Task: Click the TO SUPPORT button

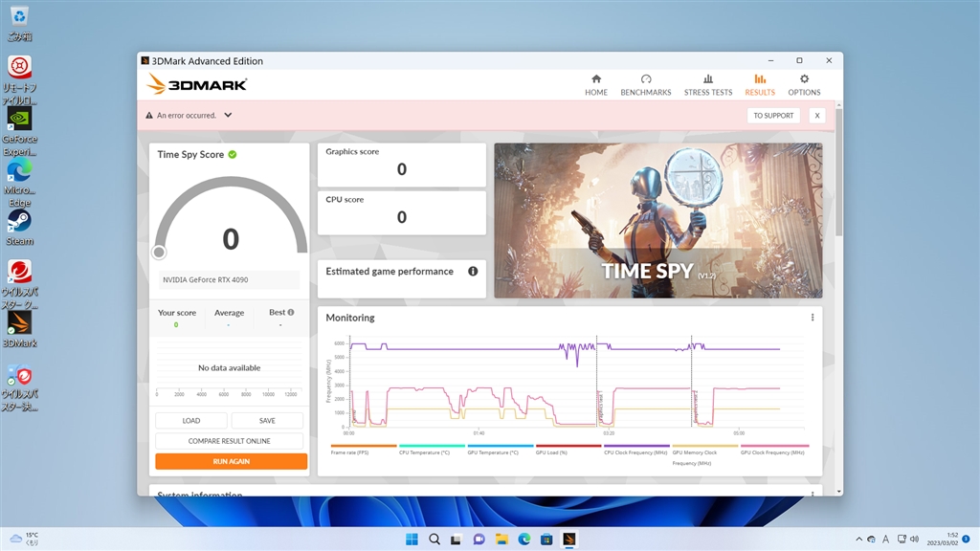Action: pos(773,116)
